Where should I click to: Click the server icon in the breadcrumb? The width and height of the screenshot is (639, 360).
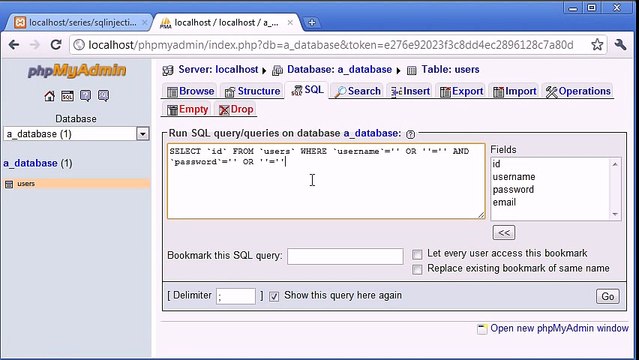pyautogui.click(x=167, y=71)
